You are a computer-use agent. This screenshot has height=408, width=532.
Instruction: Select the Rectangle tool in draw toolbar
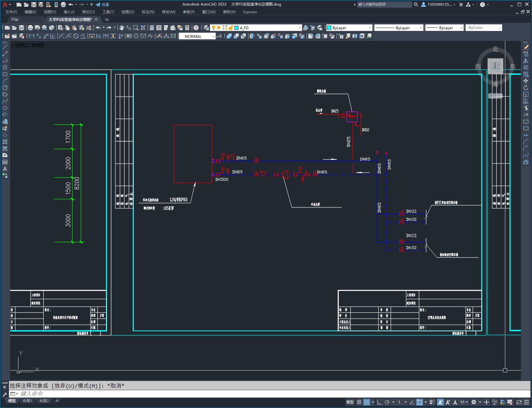click(x=5, y=74)
